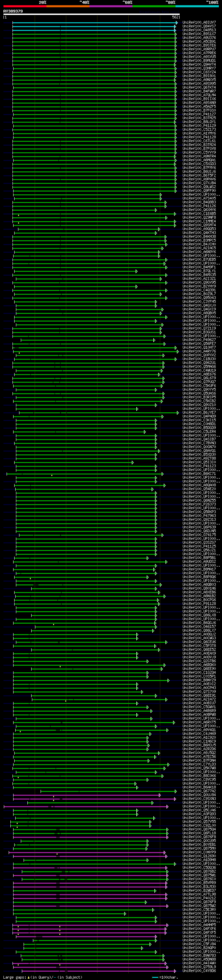
Task: Select the UniRef100_C7YLD3 label
Action: pyautogui.click(x=199, y=764)
